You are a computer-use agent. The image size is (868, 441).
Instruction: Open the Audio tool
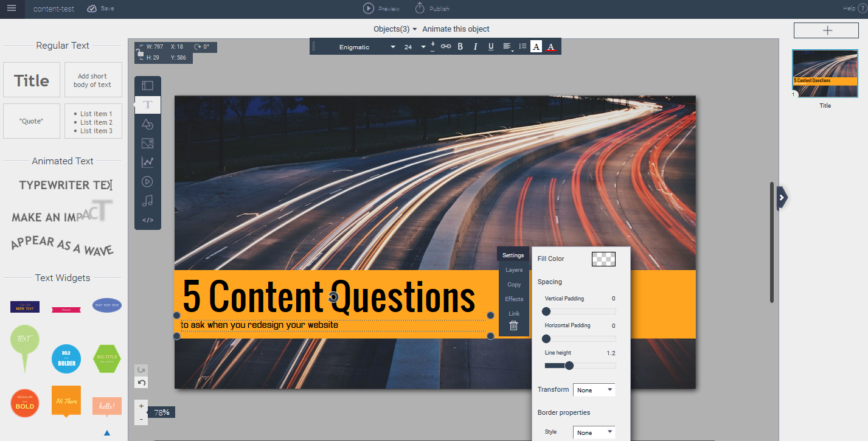[147, 201]
